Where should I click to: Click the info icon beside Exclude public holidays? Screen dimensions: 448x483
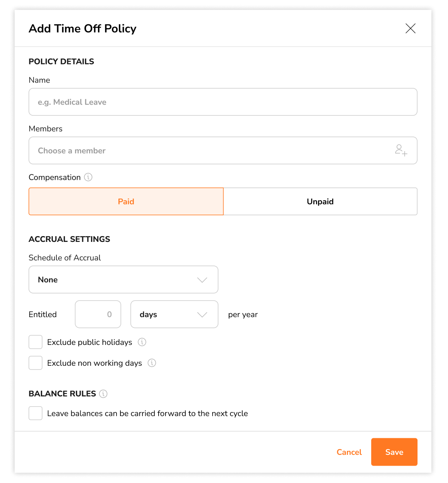(142, 342)
